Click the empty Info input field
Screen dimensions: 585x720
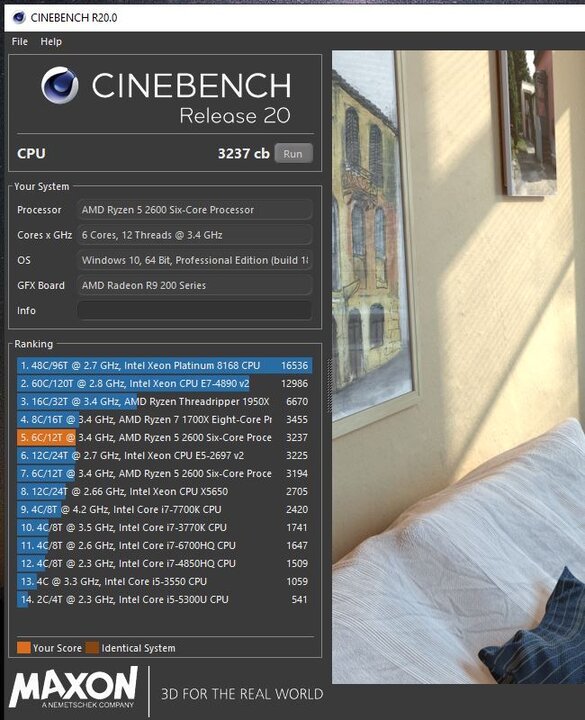(195, 310)
